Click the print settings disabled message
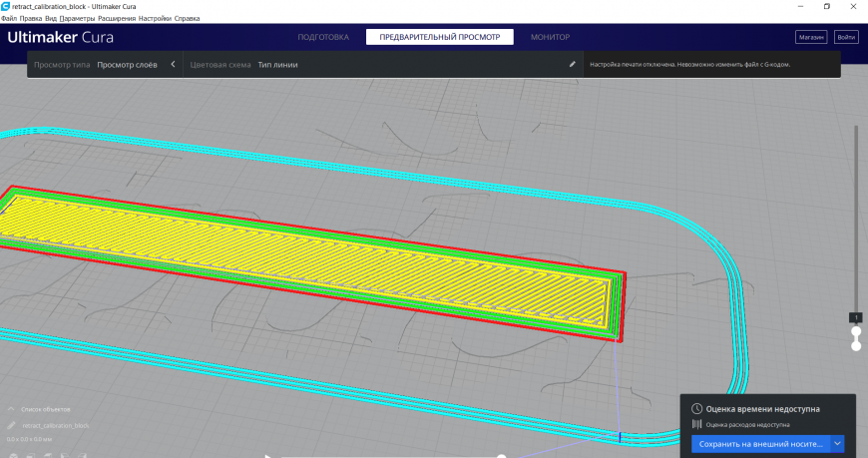The image size is (868, 458). coord(689,65)
